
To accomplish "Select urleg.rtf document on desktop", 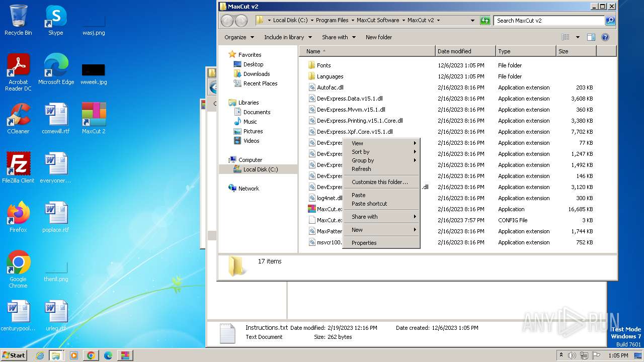I will (56, 316).
